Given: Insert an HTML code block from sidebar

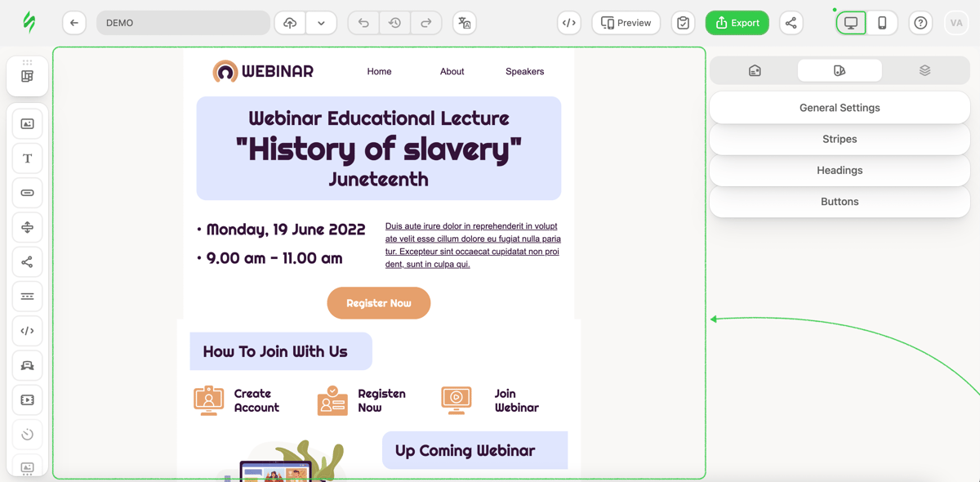Looking at the screenshot, I should point(27,331).
